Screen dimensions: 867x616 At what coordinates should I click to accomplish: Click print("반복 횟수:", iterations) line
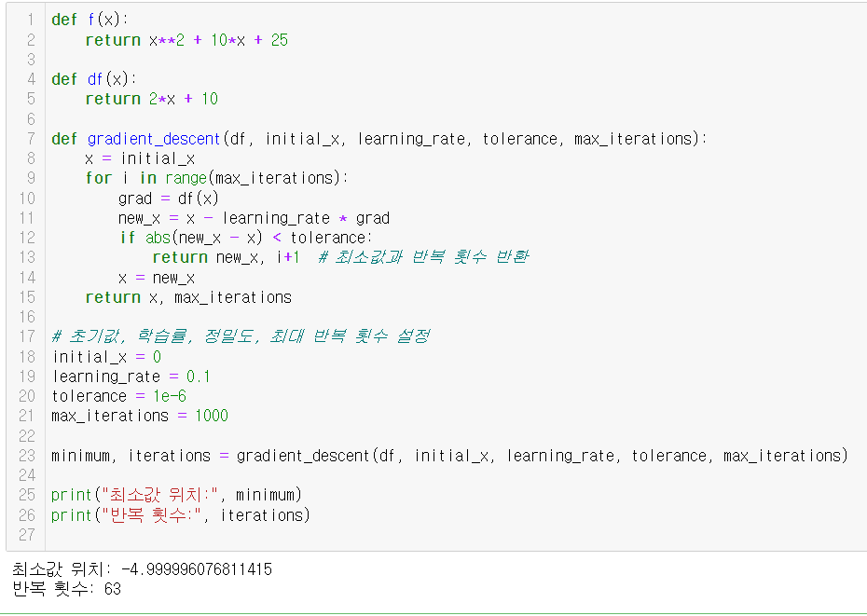click(x=180, y=515)
